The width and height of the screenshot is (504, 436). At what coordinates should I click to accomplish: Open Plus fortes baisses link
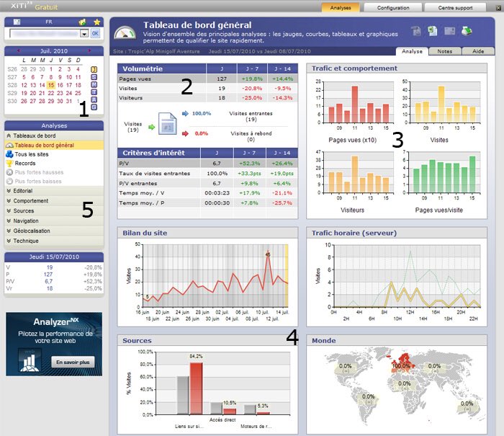[38, 181]
